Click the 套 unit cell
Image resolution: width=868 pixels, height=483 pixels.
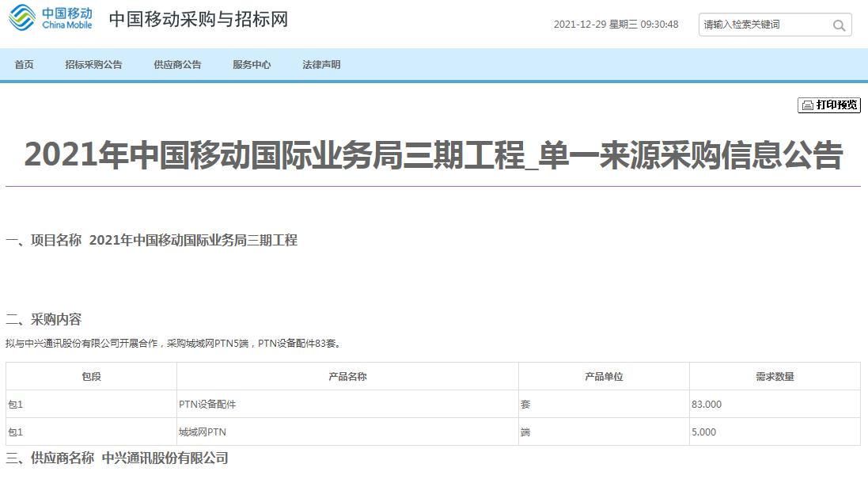604,405
